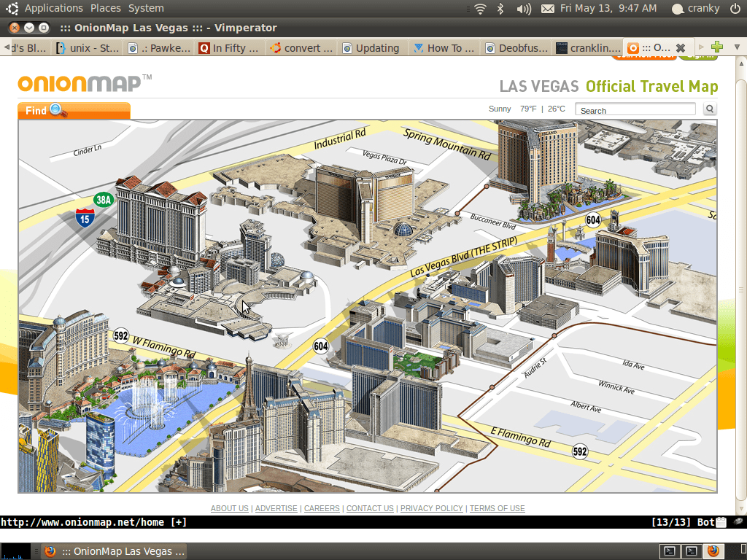Click a terminal launcher icon in the bottom bar

[670, 551]
